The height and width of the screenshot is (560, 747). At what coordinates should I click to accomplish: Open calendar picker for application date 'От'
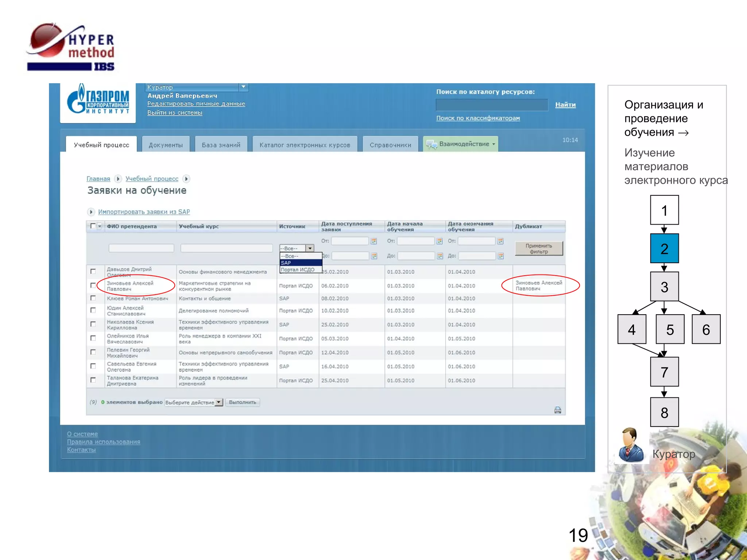coord(373,241)
